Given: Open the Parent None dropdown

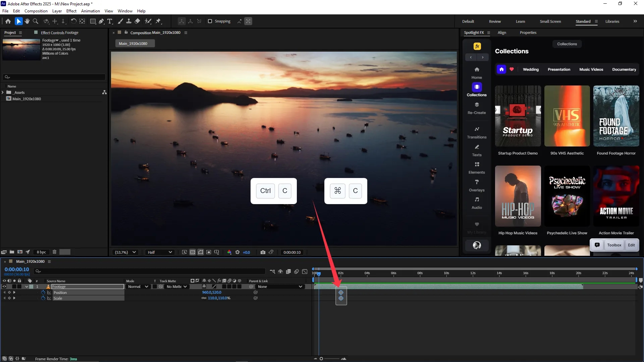Looking at the screenshot, I should (x=280, y=287).
